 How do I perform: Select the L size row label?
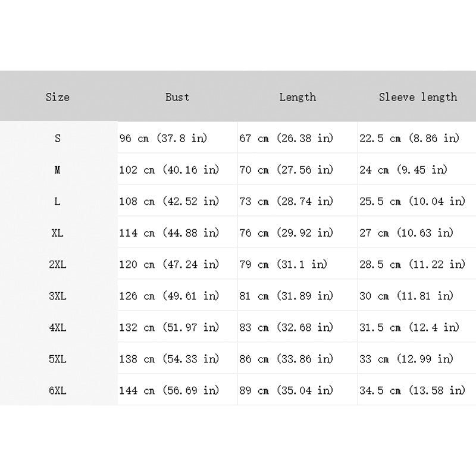pos(57,201)
